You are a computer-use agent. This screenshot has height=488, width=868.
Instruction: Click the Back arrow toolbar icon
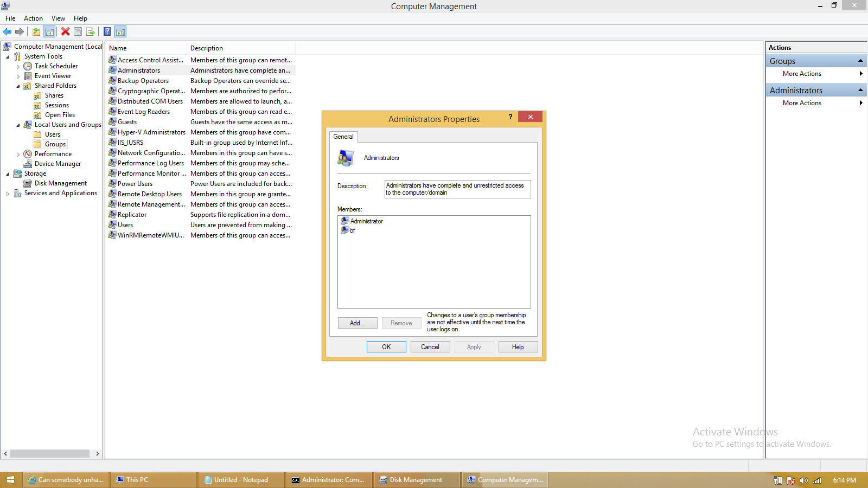(7, 31)
